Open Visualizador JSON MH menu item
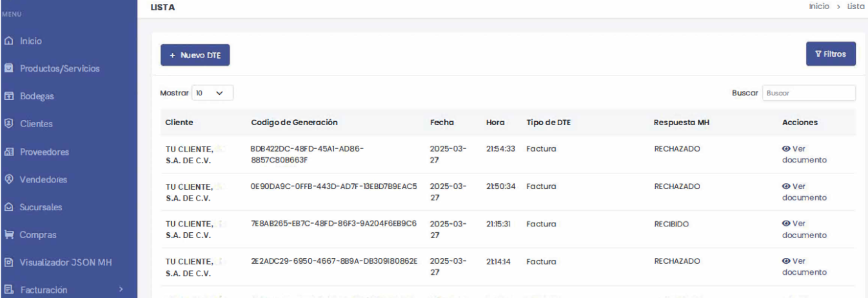868x298 pixels. [65, 263]
